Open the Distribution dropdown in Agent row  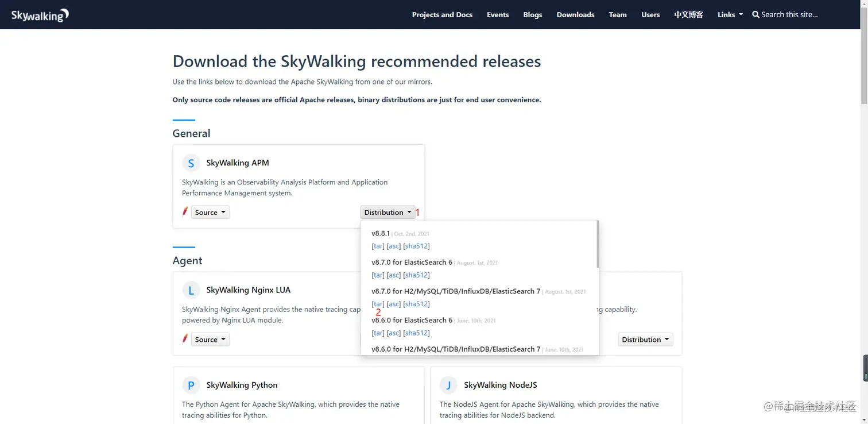645,340
